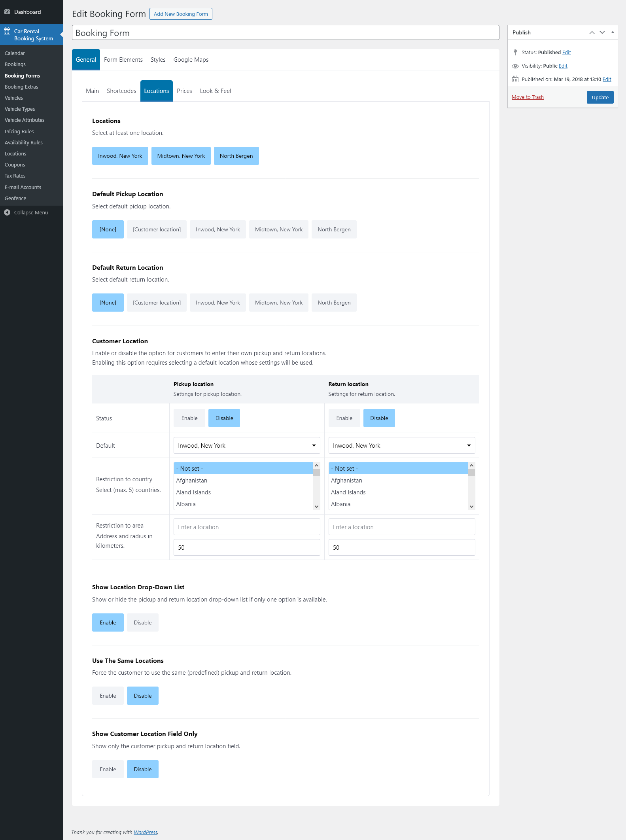Select Aland Islands in pickup country list

click(244, 492)
